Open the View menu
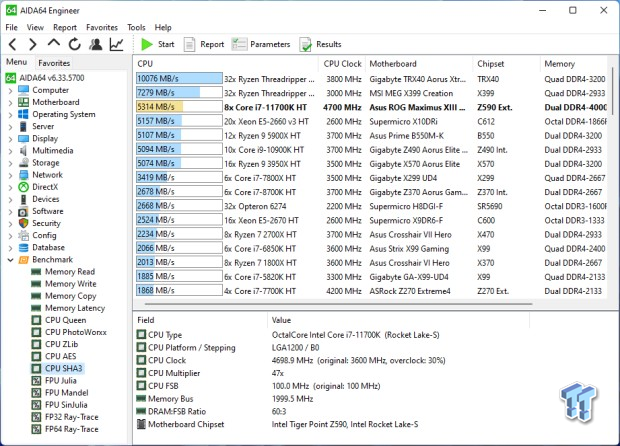Image resolution: width=620 pixels, height=446 pixels. coord(35,27)
